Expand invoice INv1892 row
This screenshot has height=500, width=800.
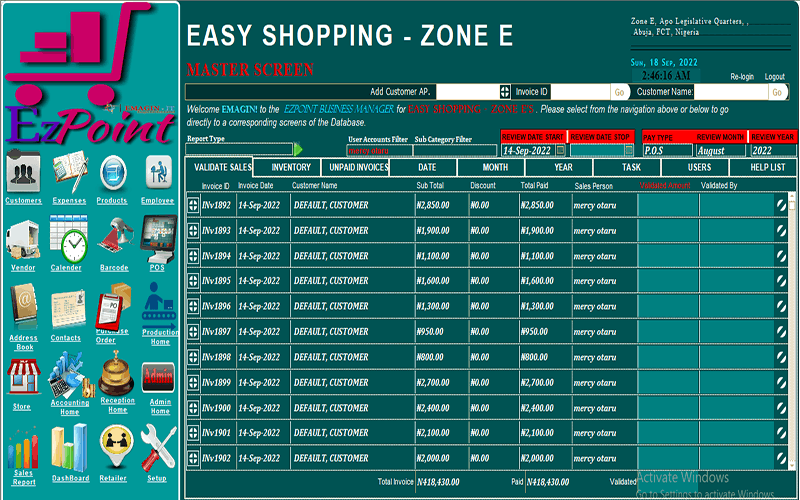(x=193, y=206)
